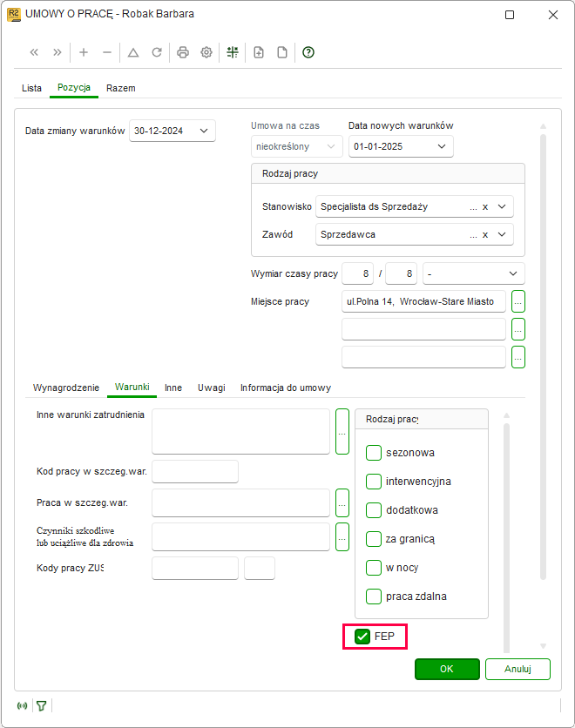
Task: Uncheck the FEP checkbox
Action: click(362, 637)
